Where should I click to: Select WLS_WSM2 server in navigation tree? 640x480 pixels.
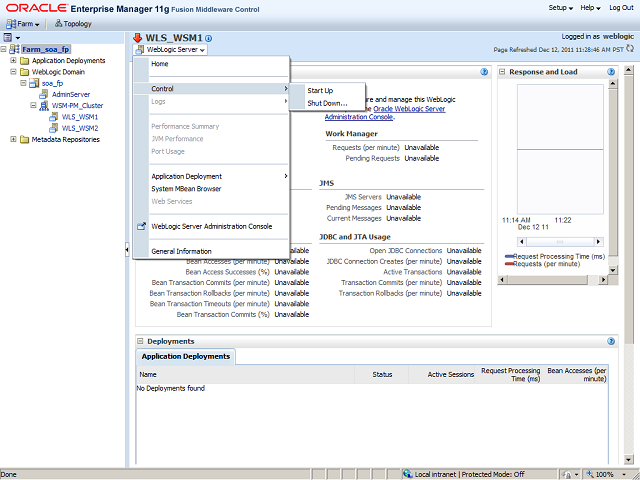(79, 128)
